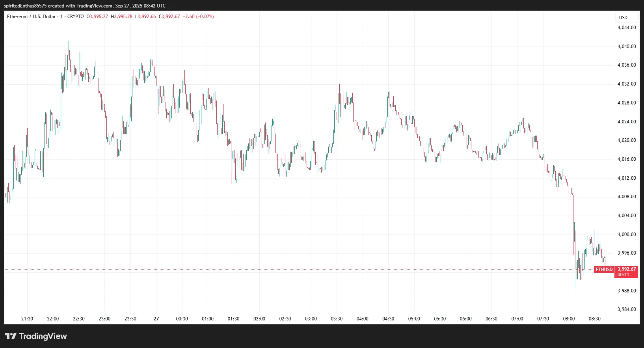Click the 4,000.00 price scale label
The width and height of the screenshot is (644, 348).
[x=626, y=234]
